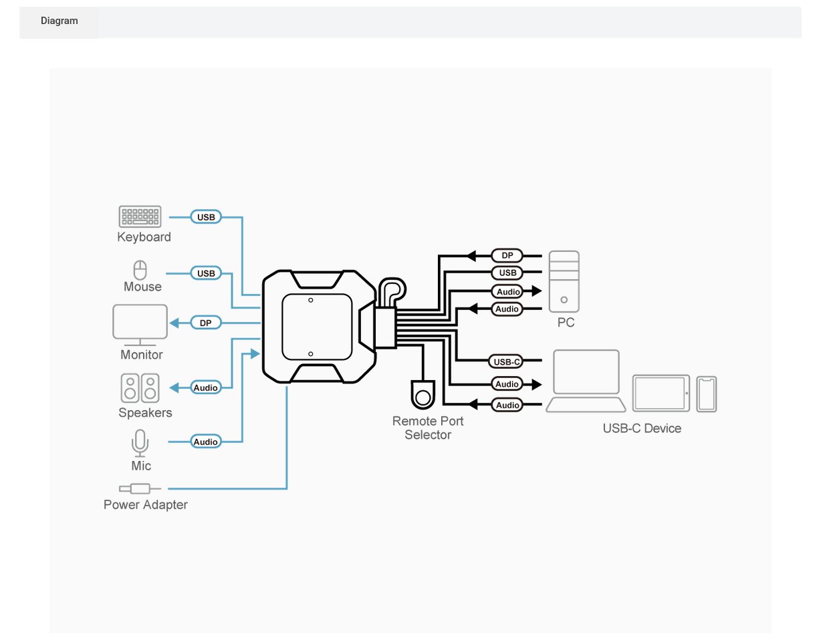
Task: Open the Diagram tab
Action: pos(59,21)
